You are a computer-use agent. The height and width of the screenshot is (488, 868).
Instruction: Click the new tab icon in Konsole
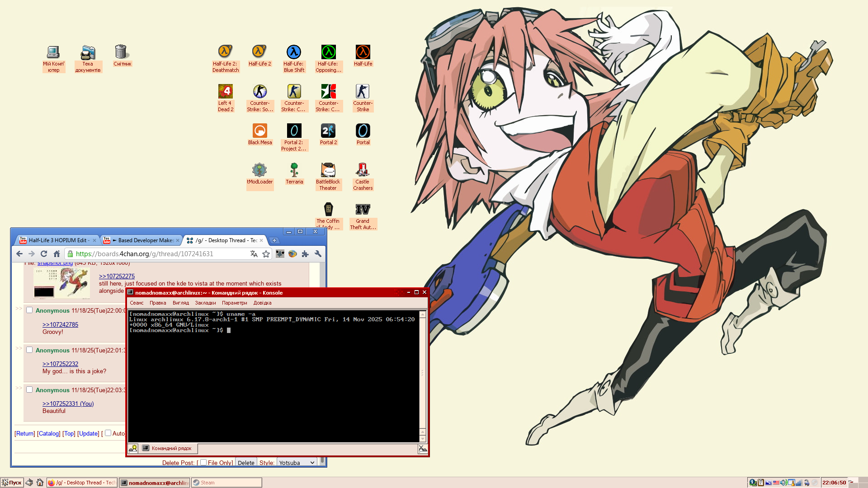pos(133,448)
